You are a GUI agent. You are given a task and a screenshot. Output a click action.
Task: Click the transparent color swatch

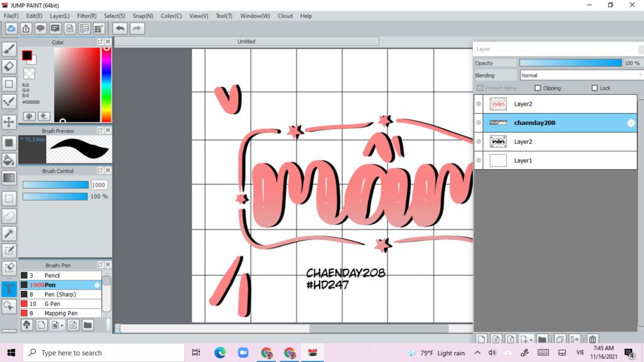(29, 74)
